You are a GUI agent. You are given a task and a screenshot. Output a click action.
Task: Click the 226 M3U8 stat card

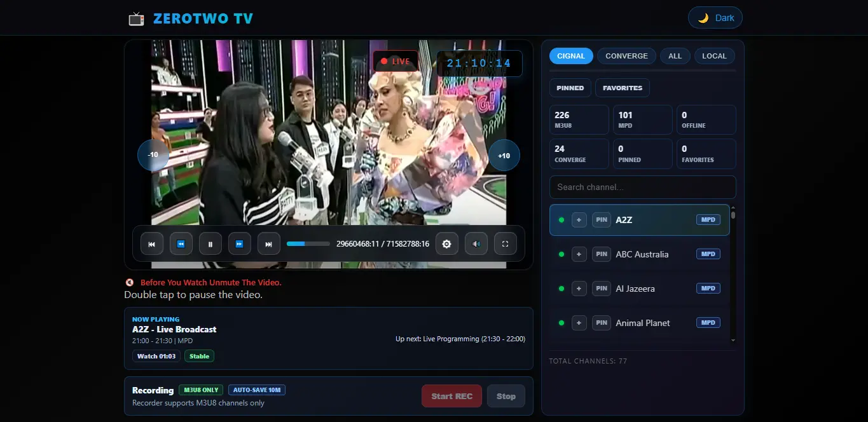coord(579,119)
